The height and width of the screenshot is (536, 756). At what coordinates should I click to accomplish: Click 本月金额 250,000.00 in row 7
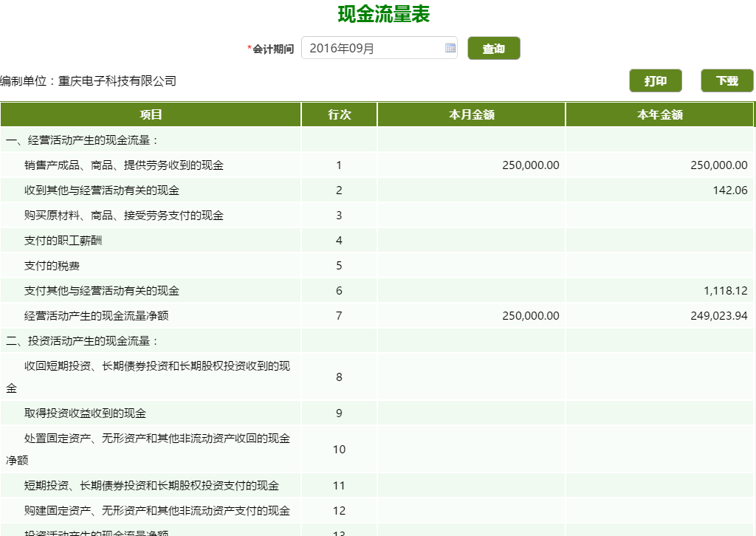(530, 316)
